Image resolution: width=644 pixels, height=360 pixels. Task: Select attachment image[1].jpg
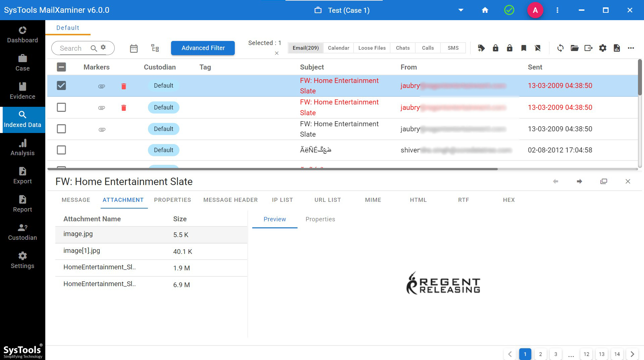[x=151, y=251]
